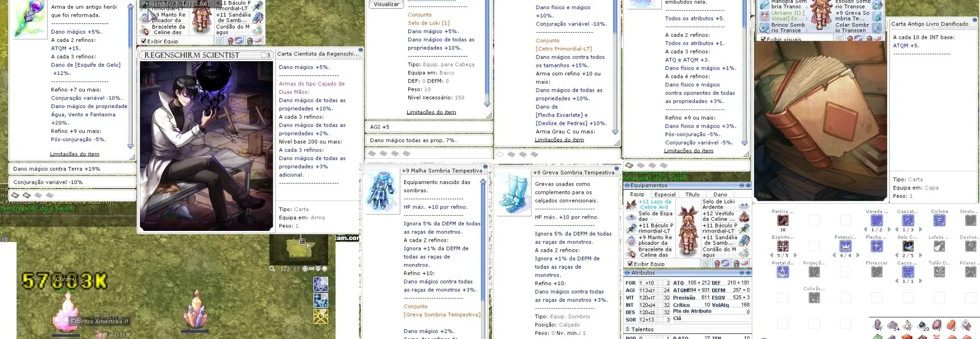This screenshot has width=980, height=339.
Task: Click the minimap minus zoom icon
Action: coord(311,269)
